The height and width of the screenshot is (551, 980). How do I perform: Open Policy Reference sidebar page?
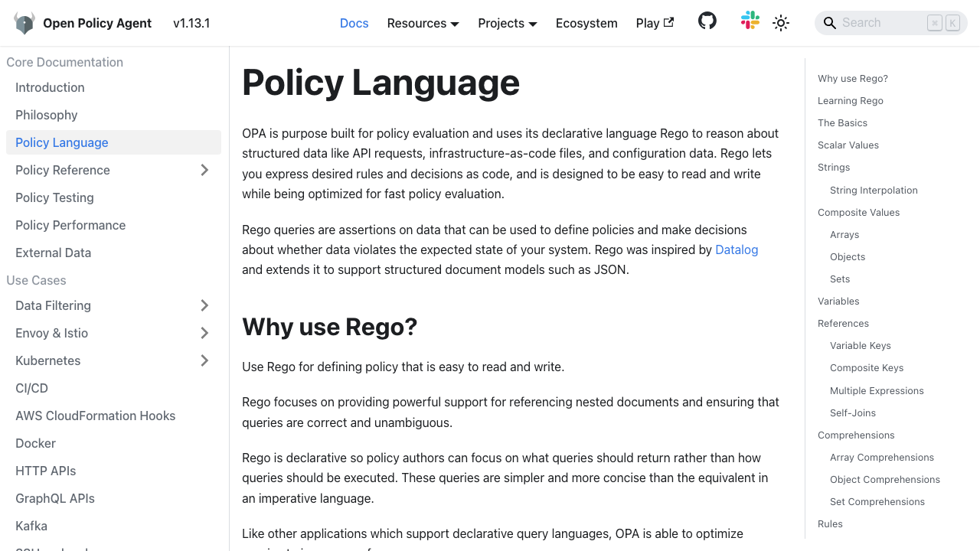[63, 170]
